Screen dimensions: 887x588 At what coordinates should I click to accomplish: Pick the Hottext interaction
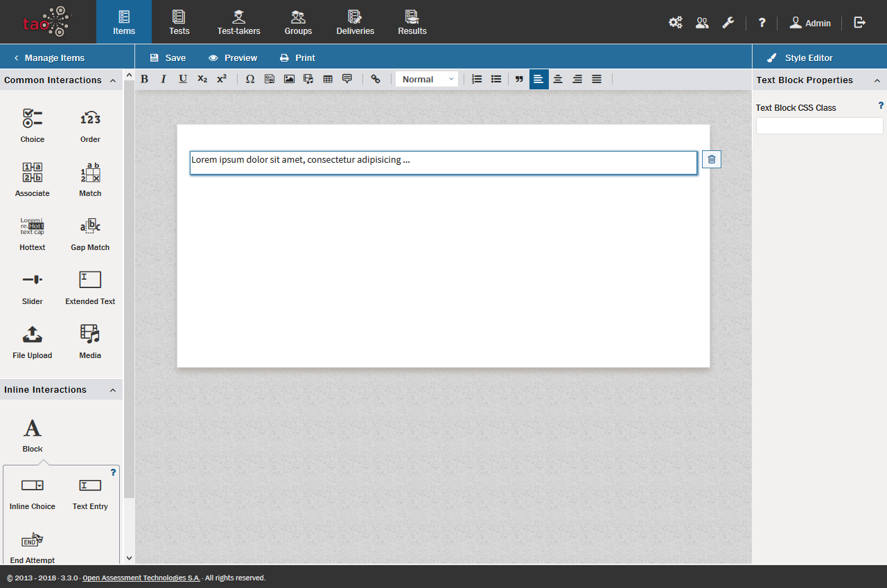(x=32, y=233)
